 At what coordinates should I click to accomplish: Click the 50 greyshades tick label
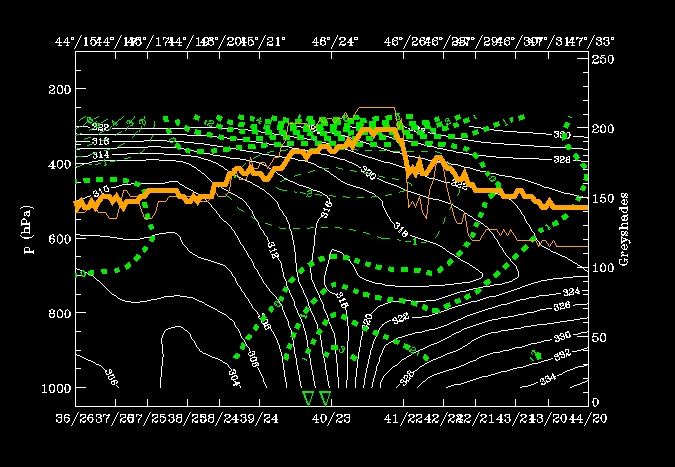pyautogui.click(x=599, y=334)
